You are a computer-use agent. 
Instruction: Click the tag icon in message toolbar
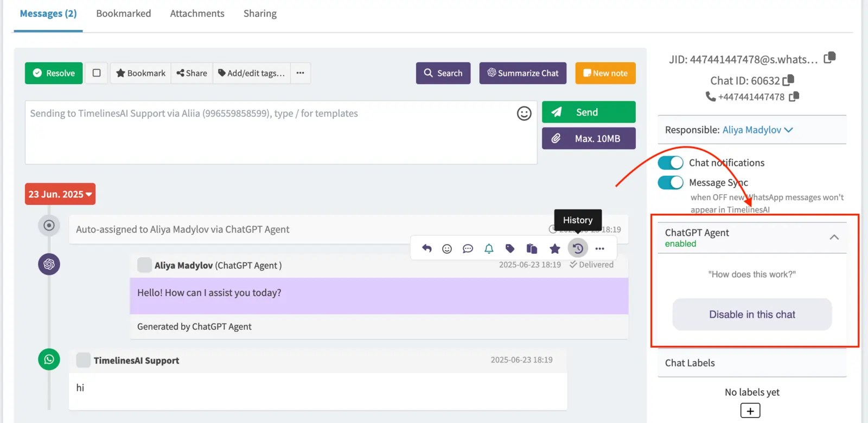510,248
